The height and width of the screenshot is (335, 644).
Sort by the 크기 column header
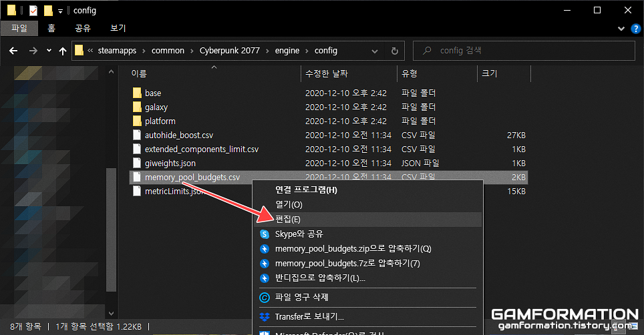pyautogui.click(x=489, y=74)
